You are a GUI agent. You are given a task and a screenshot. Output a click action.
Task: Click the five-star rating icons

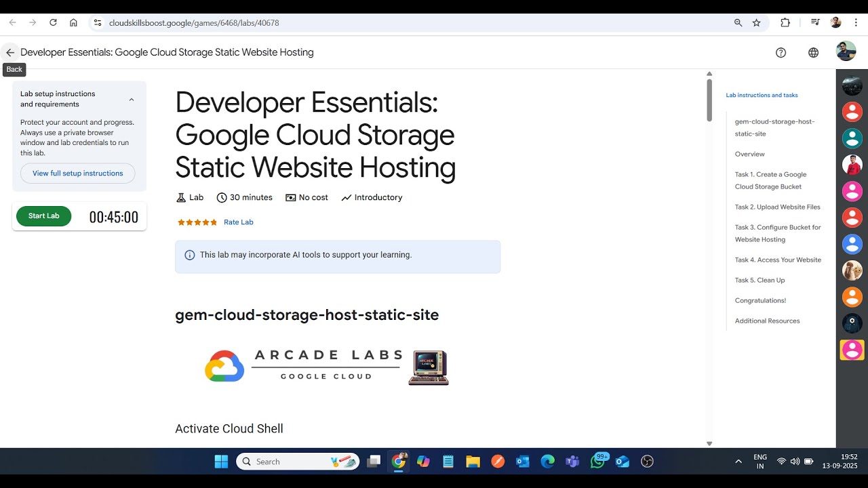click(197, 222)
